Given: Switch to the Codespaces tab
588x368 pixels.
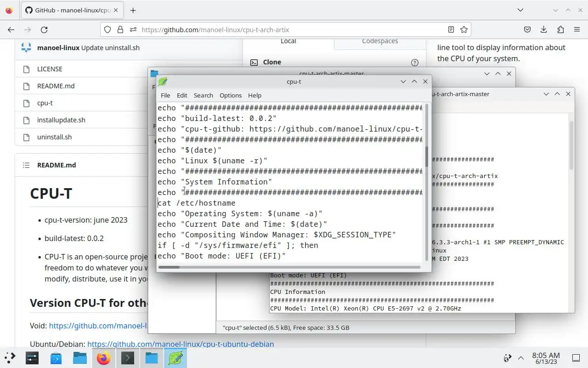Looking at the screenshot, I should [x=380, y=41].
